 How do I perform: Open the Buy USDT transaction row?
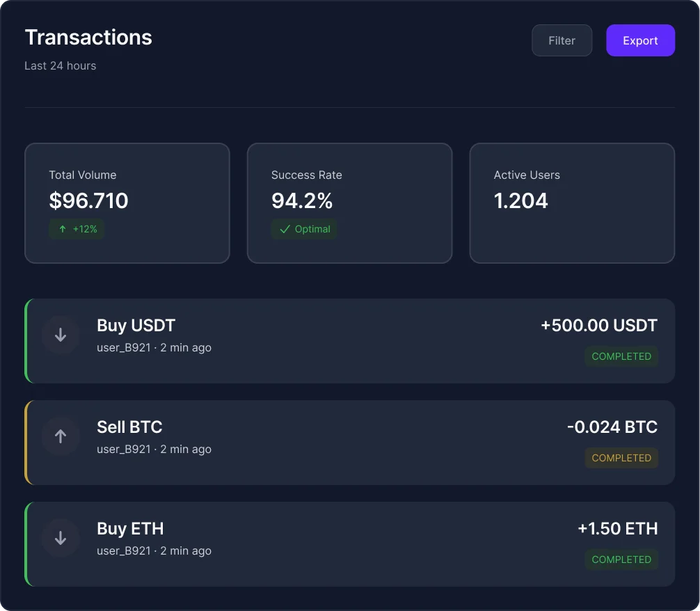[349, 341]
